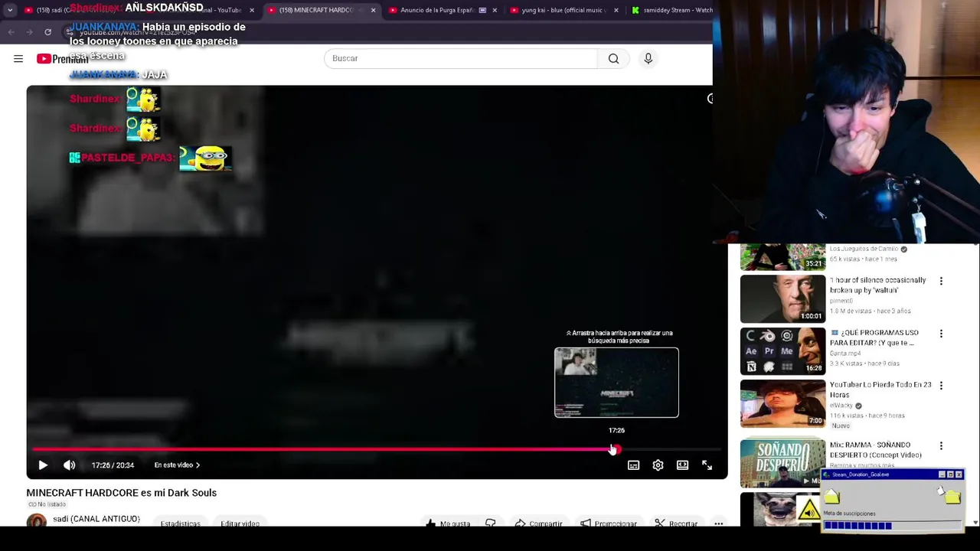Switch to theater mode view

(x=682, y=465)
